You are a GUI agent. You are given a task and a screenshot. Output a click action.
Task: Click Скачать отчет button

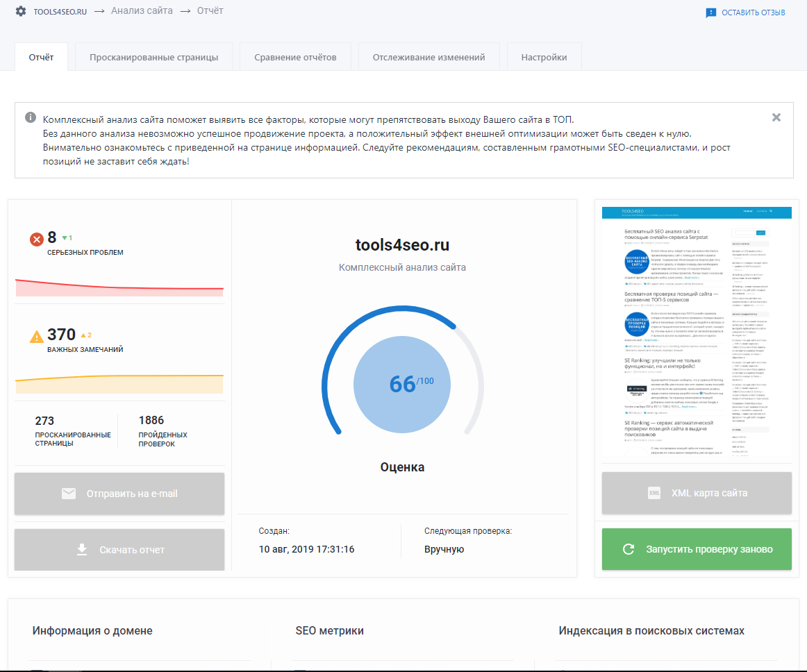[x=119, y=550]
